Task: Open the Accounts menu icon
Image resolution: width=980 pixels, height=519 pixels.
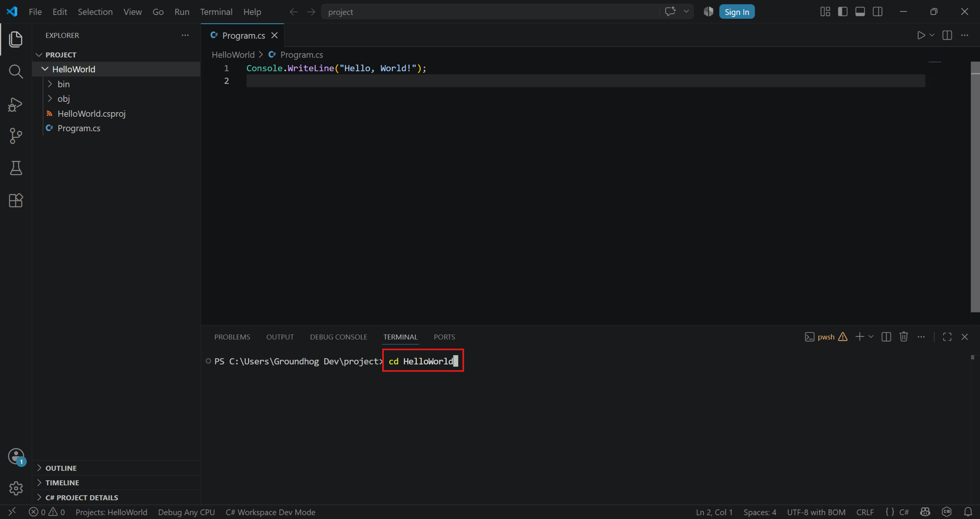Action: (16, 456)
